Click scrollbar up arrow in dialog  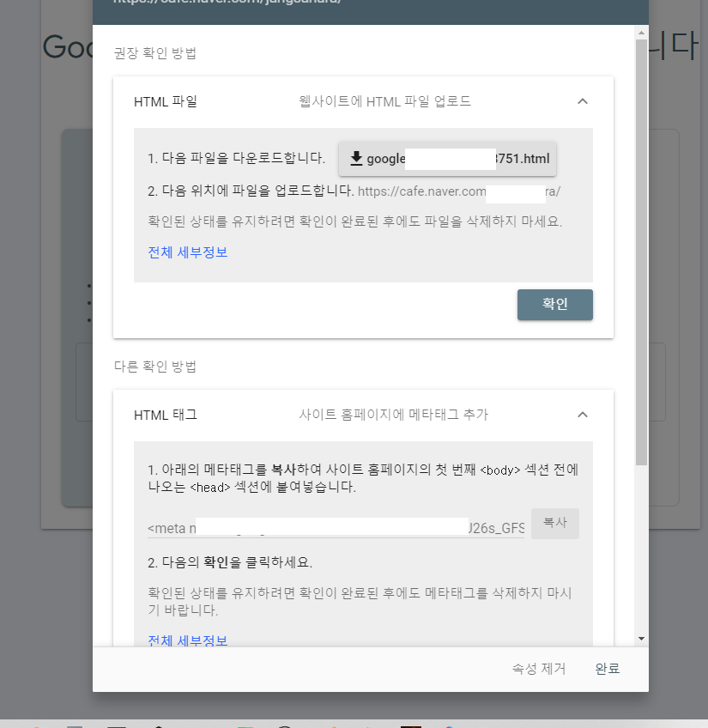coord(641,33)
